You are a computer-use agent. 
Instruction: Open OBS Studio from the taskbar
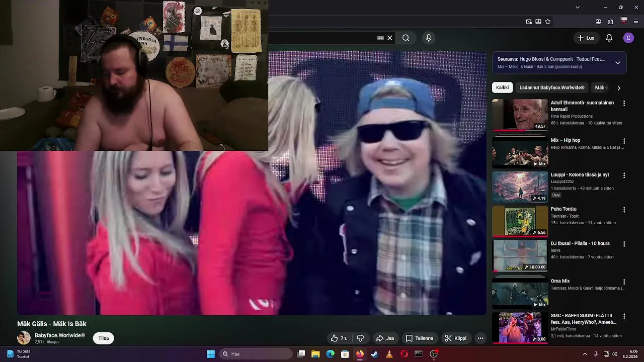434,354
